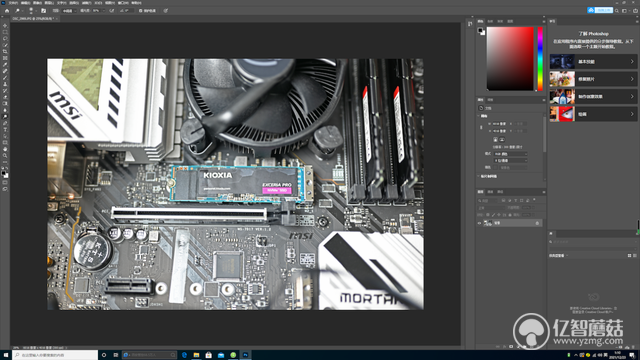640x360 pixels.
Task: Select the Crop tool
Action: click(5, 51)
